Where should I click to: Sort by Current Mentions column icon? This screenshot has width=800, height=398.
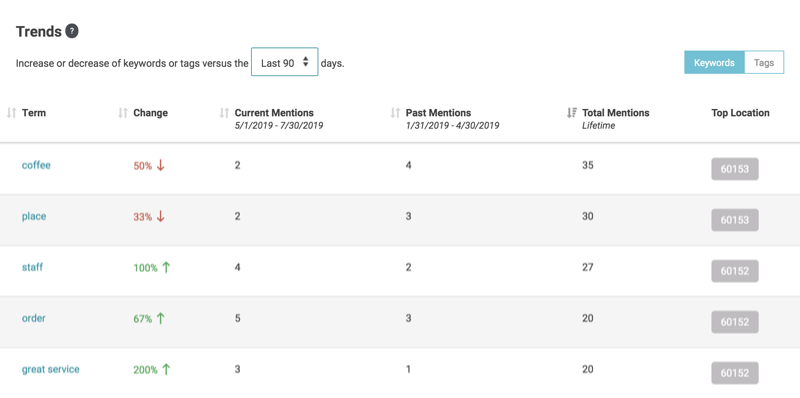pyautogui.click(x=224, y=113)
